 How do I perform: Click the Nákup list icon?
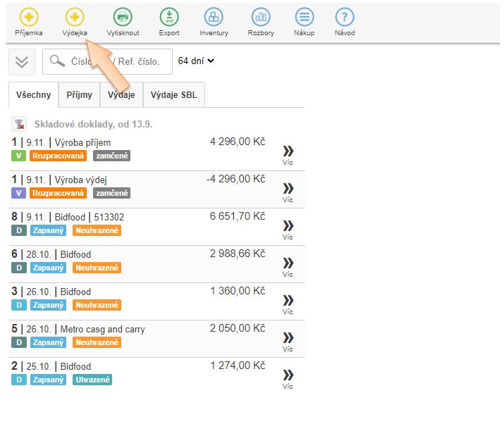pos(304,17)
